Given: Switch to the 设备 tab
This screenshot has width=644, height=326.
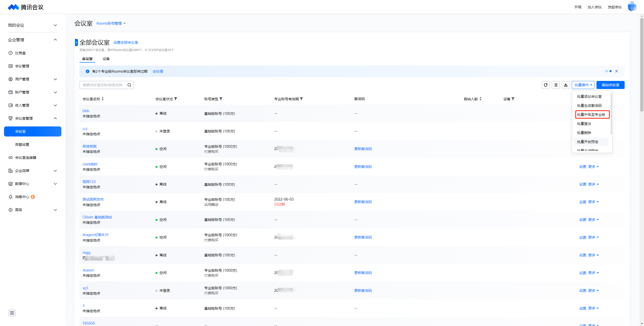Looking at the screenshot, I should tap(106, 59).
